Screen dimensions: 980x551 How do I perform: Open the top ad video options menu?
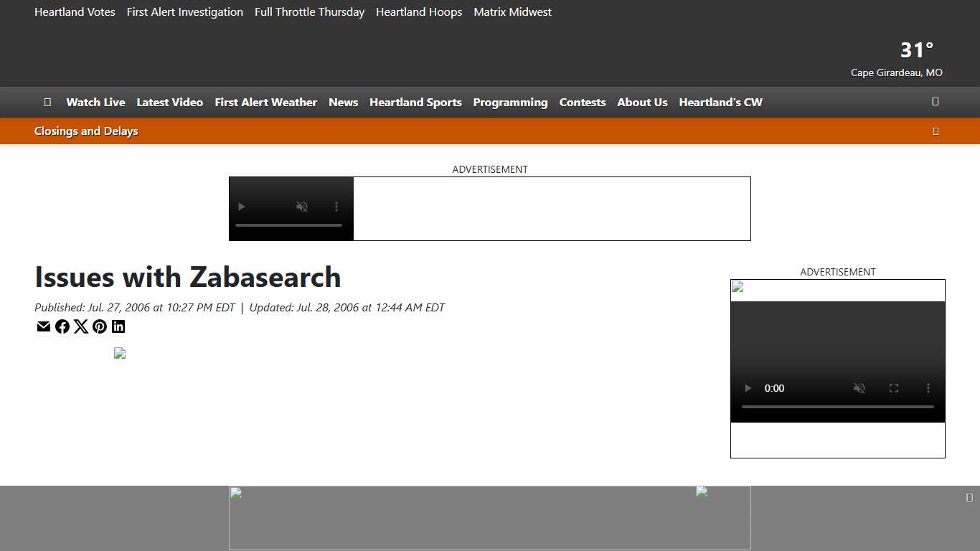pyautogui.click(x=336, y=207)
